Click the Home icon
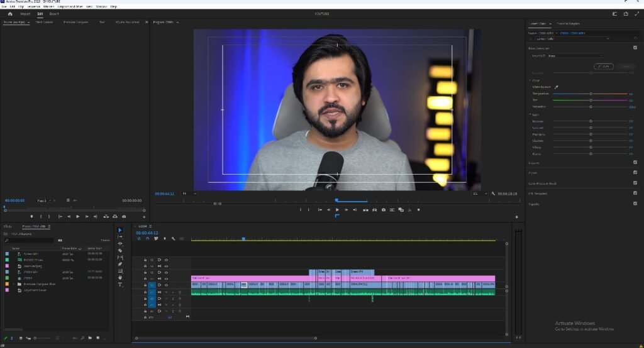Image resolution: width=644 pixels, height=348 pixels. 10,14
